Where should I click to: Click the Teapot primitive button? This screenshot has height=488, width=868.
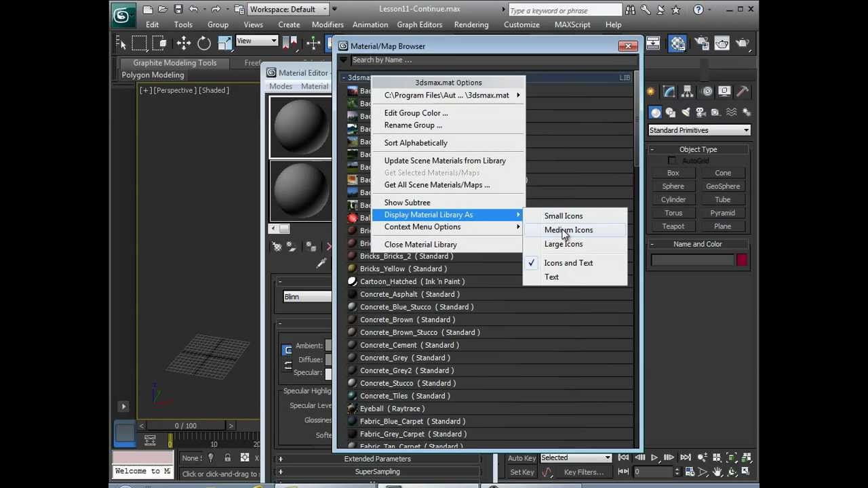point(673,226)
